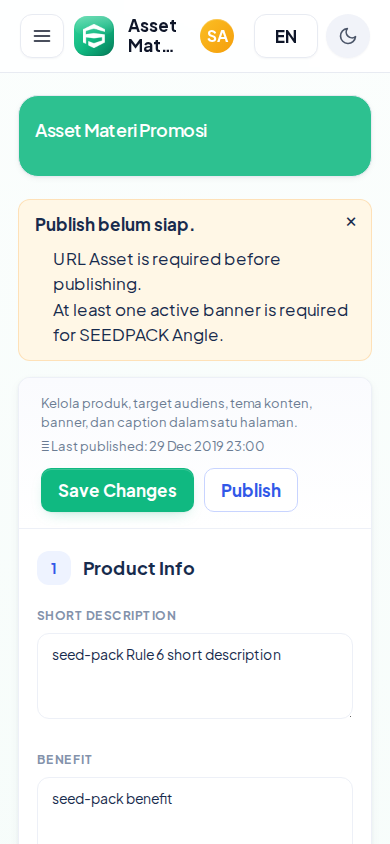Click the step 1 number badge
The height and width of the screenshot is (844, 390).
tap(54, 568)
